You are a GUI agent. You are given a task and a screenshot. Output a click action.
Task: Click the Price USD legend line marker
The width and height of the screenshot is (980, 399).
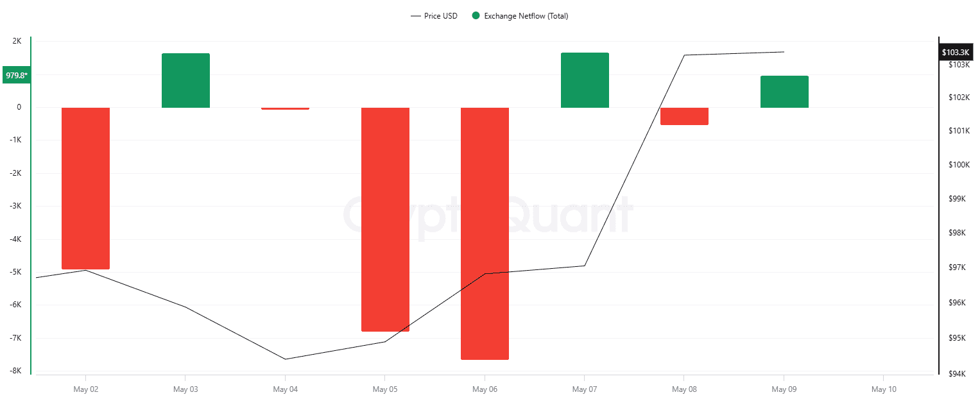[x=416, y=16]
